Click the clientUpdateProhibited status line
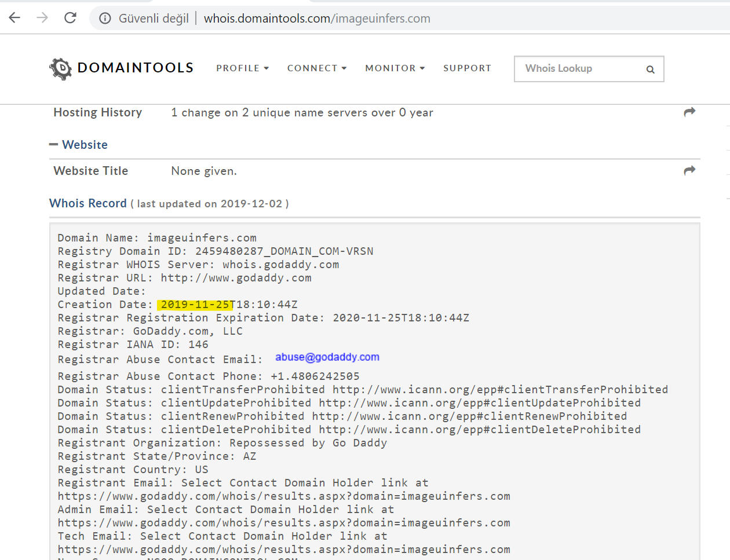Image resolution: width=730 pixels, height=560 pixels. coord(349,403)
